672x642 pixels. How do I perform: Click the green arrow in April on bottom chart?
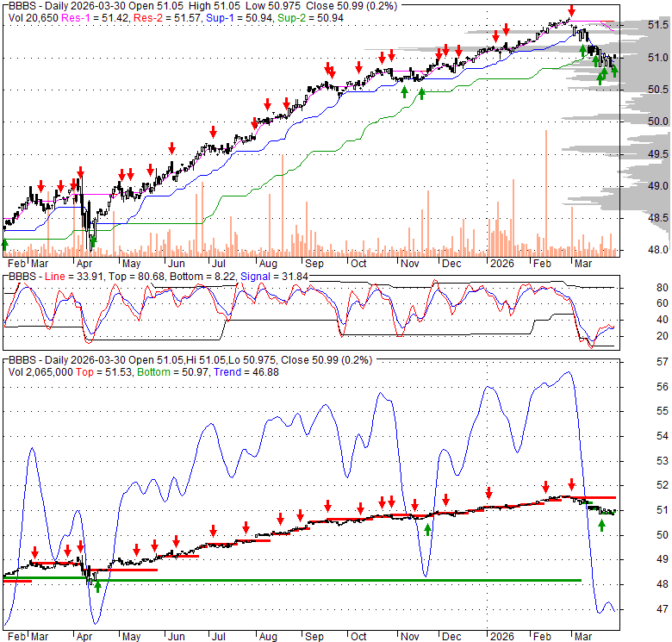pyautogui.click(x=97, y=587)
